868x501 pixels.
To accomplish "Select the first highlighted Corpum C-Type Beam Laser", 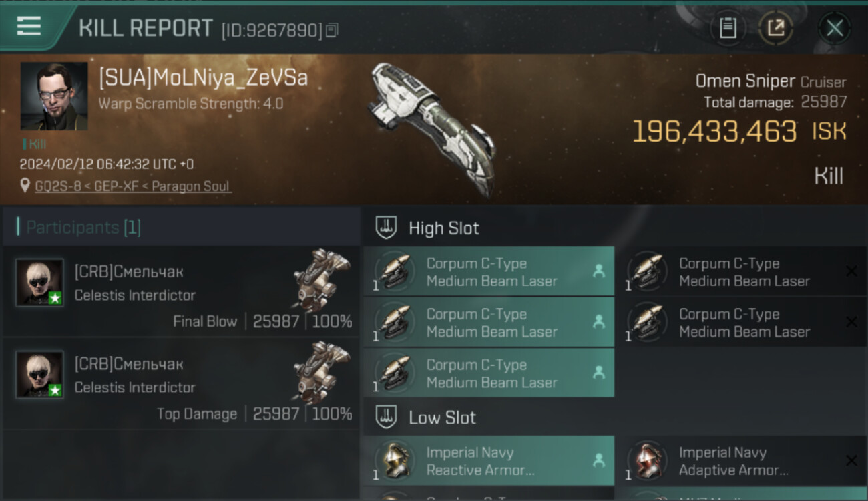I will (x=489, y=271).
